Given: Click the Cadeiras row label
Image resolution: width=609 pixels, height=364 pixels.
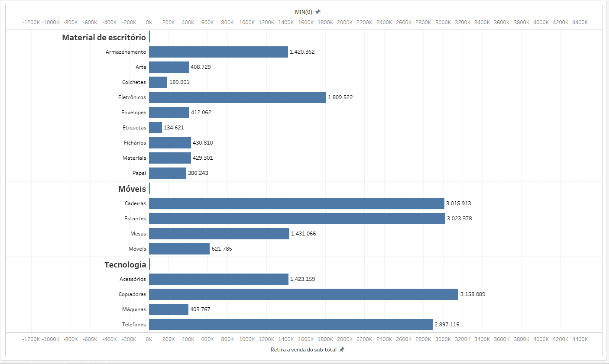Looking at the screenshot, I should click(x=136, y=203).
